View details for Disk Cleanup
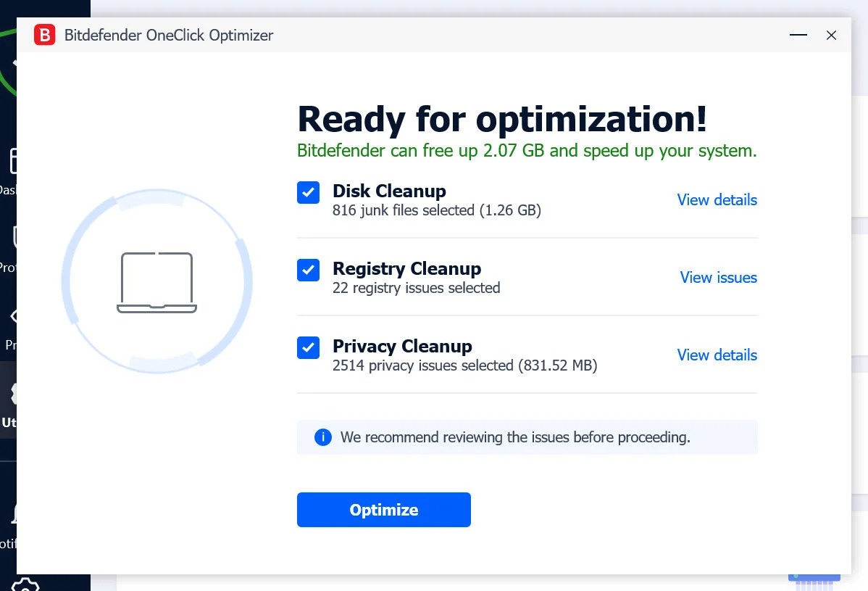This screenshot has height=591, width=868. (x=717, y=200)
